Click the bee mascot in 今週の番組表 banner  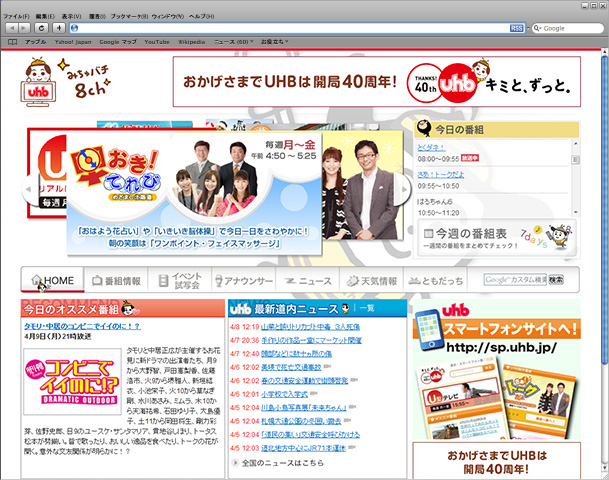[x=559, y=235]
